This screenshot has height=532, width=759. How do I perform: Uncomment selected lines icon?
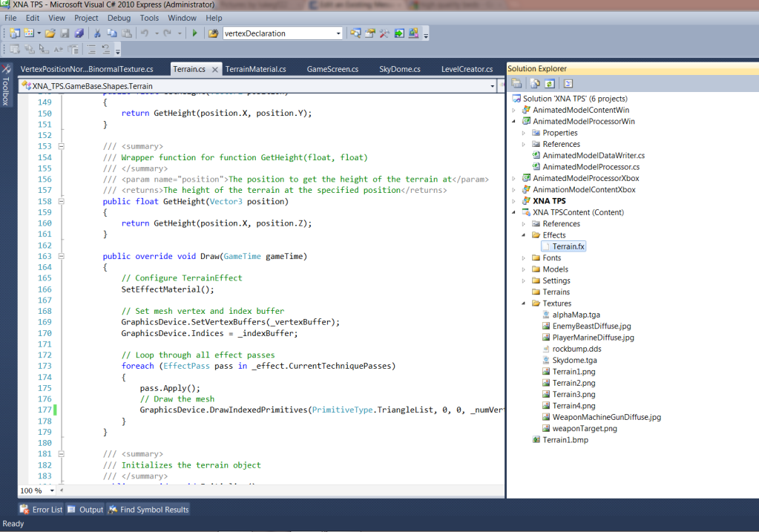[105, 49]
